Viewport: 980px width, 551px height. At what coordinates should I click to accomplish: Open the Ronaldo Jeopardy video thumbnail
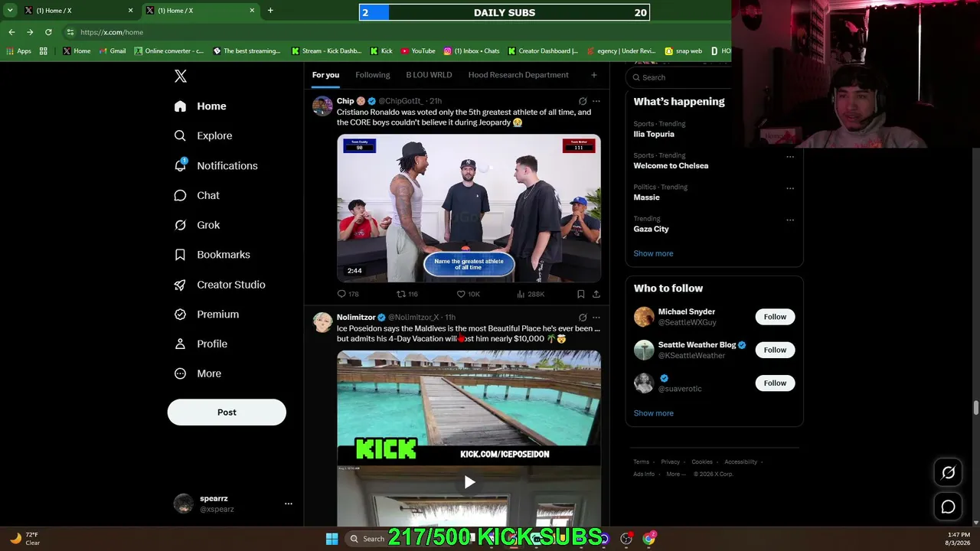tap(469, 208)
